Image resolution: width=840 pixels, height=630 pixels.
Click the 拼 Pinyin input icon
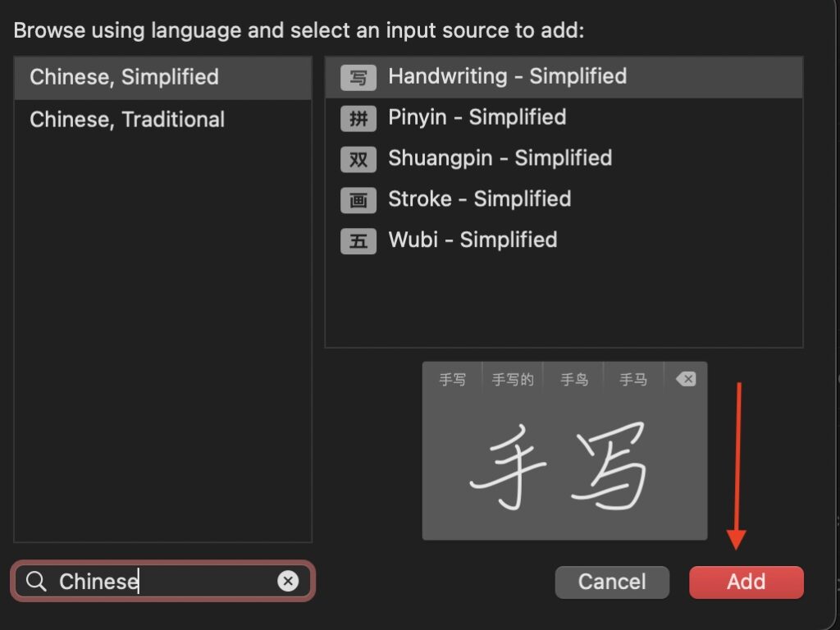pyautogui.click(x=358, y=117)
